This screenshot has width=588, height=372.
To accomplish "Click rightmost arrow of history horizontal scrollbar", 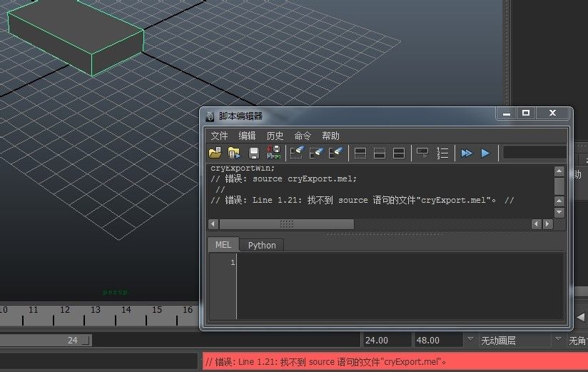I will point(548,224).
